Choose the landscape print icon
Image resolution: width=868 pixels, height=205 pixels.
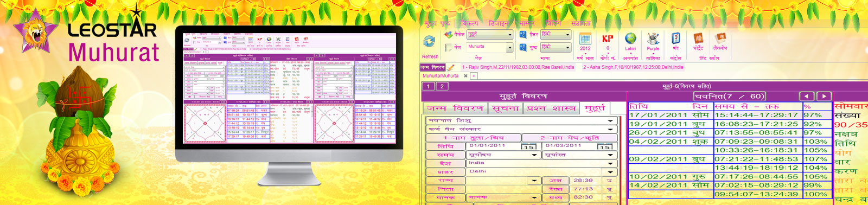[720, 39]
